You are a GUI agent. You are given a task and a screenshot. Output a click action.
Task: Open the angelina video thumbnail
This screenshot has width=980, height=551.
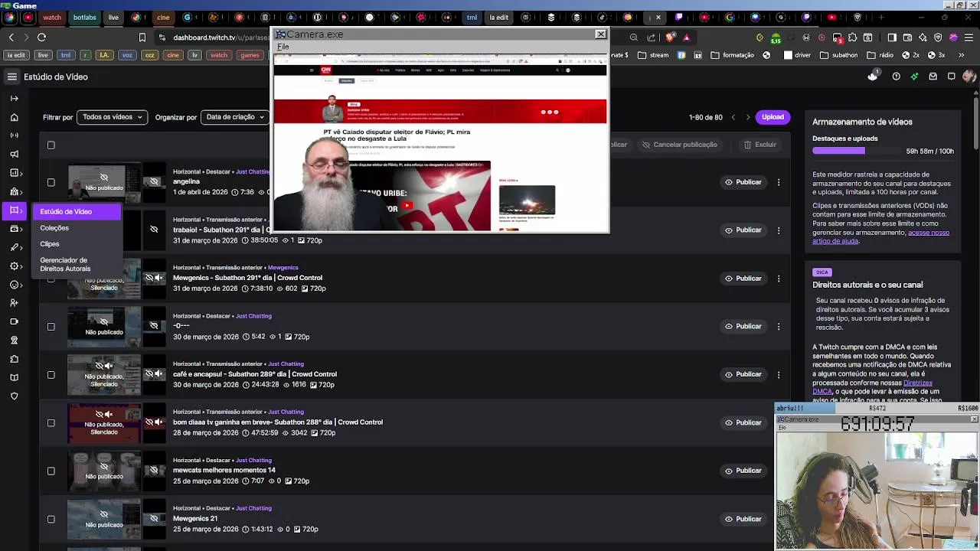point(104,182)
